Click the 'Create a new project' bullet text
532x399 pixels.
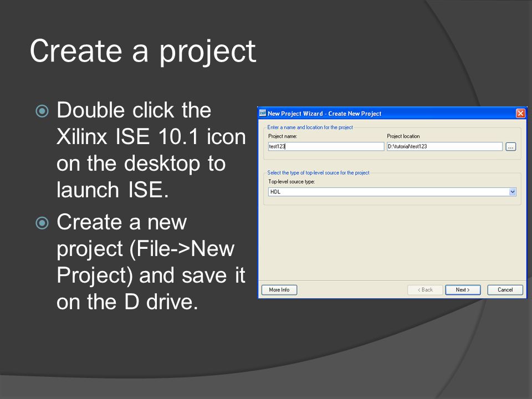[x=151, y=262]
